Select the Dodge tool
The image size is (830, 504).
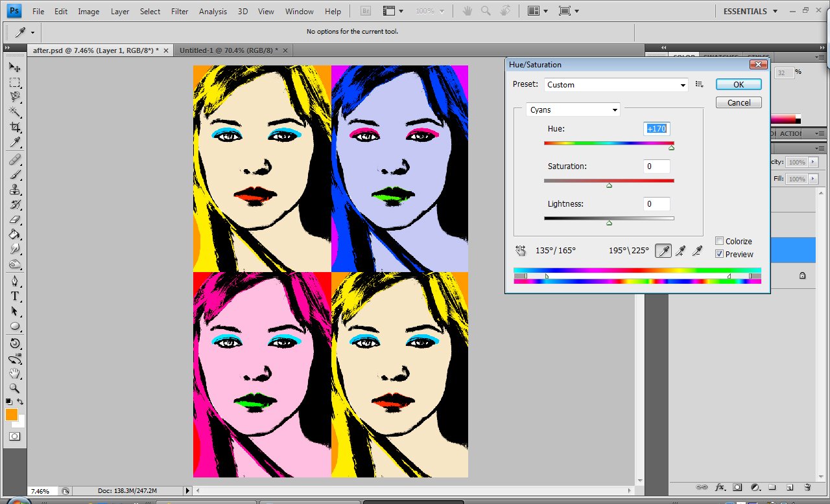[14, 264]
